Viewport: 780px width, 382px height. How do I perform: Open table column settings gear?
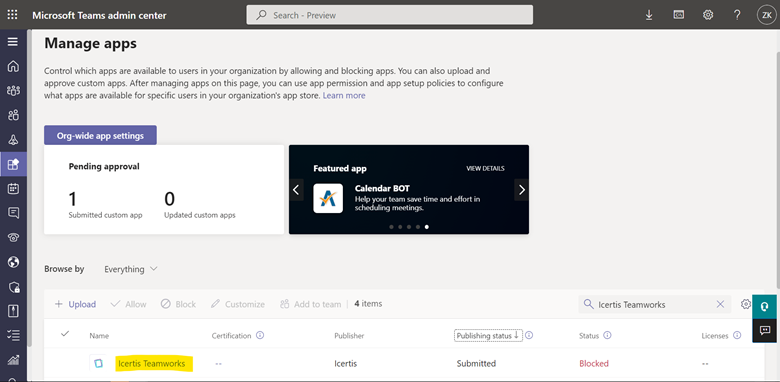click(745, 304)
